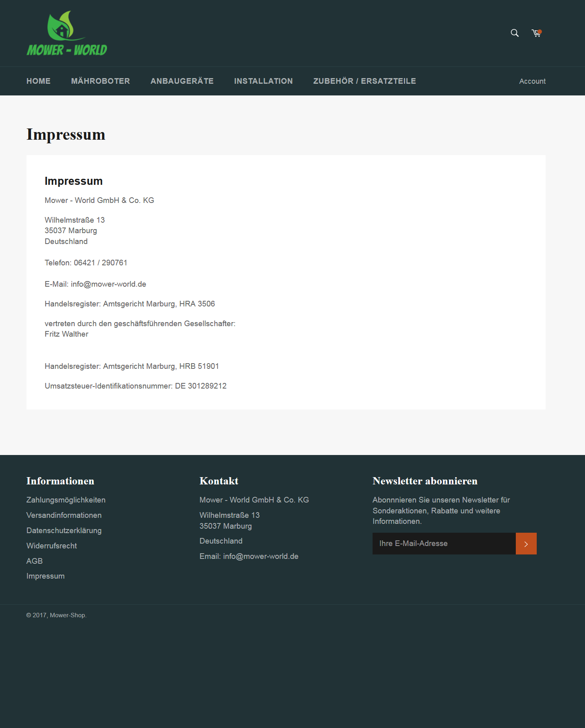
Task: Select 'Mower - World GmbH & Co. KG' in Kontakt footer
Action: [254, 500]
